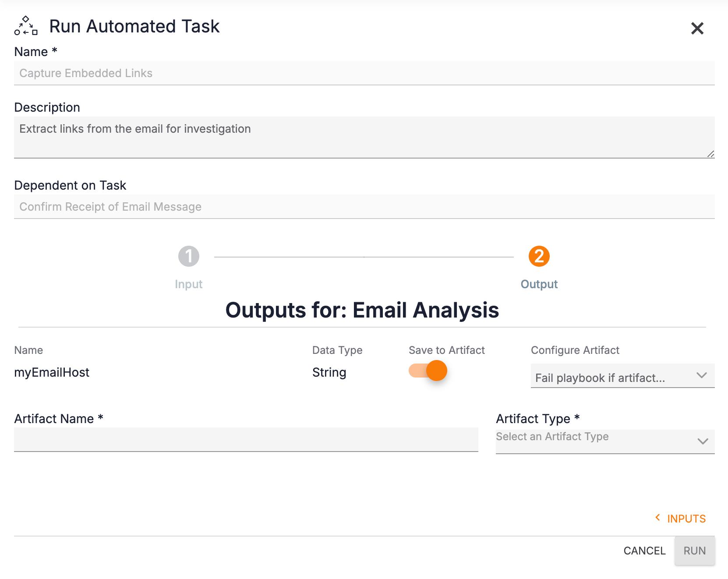This screenshot has width=728, height=579.
Task: Close the Run Automated Task dialog
Action: point(697,28)
